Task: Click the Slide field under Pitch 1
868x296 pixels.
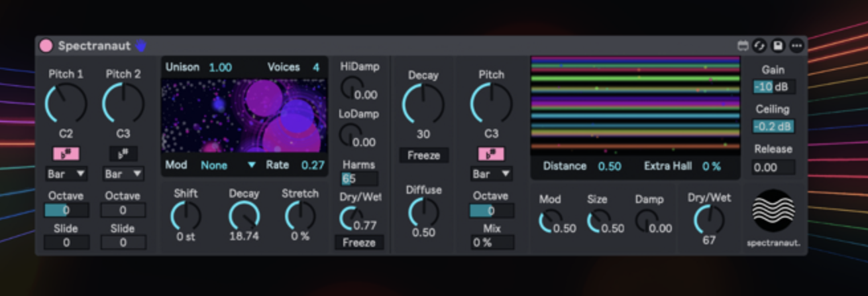Action: 66,243
